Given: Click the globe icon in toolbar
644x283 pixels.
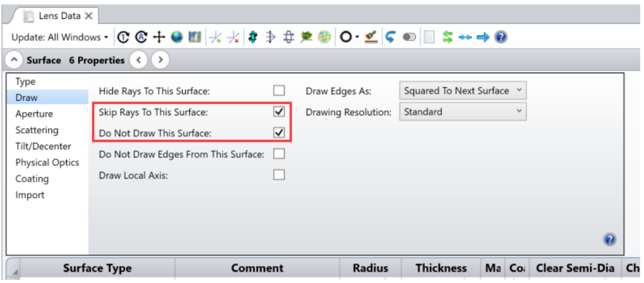Looking at the screenshot, I should [x=177, y=37].
